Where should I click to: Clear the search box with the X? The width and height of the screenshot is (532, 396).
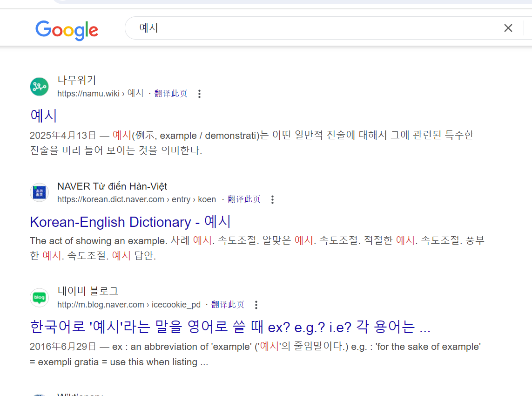(x=508, y=28)
